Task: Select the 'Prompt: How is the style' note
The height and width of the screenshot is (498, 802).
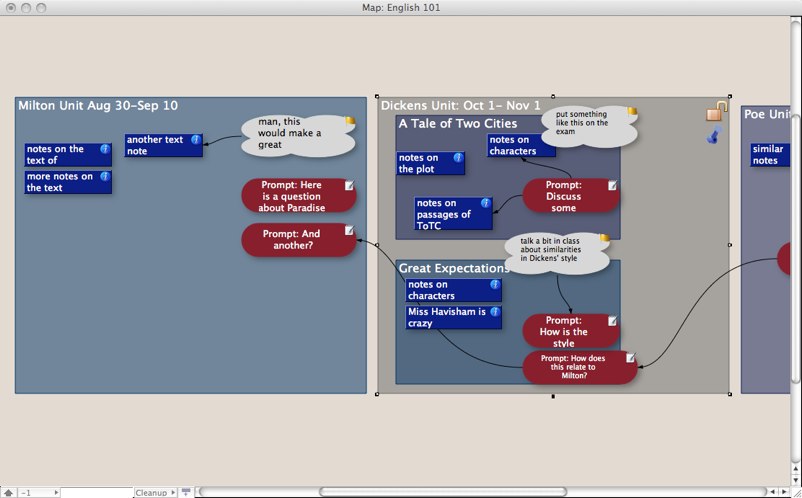Action: pos(571,331)
